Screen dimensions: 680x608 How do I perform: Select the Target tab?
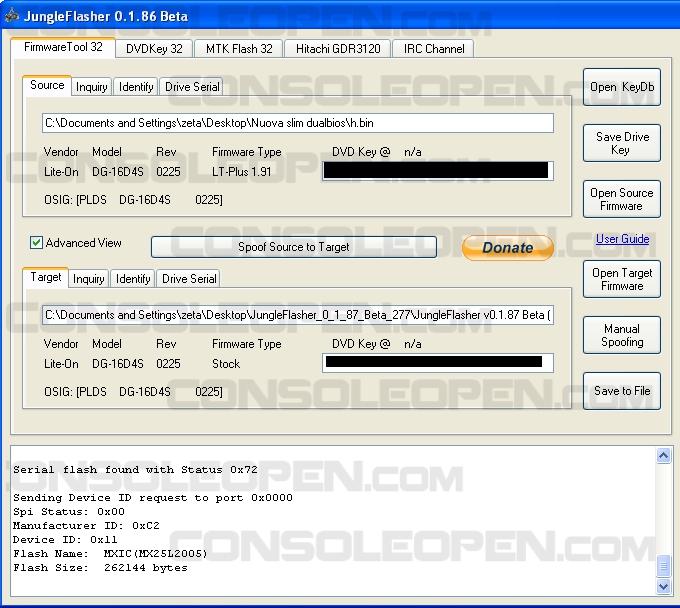pyautogui.click(x=46, y=277)
